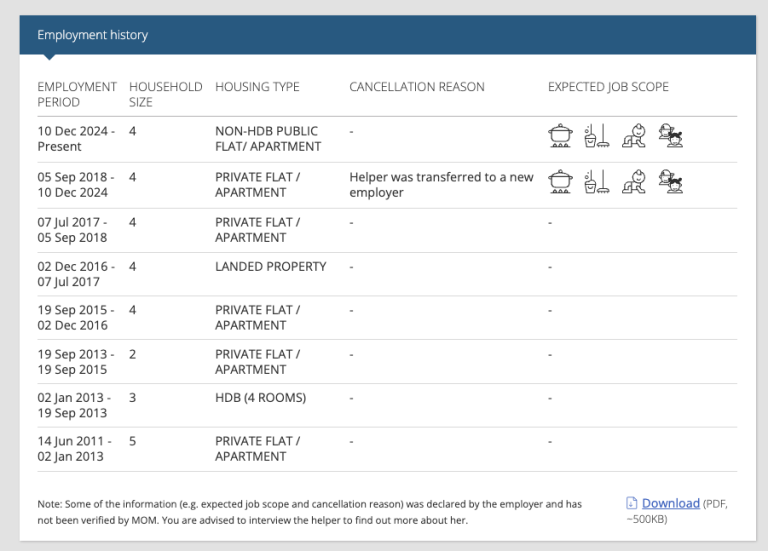The width and height of the screenshot is (768, 551).
Task: Select the '19 Sep 2013 - 19 Sep 2015' period
Action: click(x=76, y=361)
